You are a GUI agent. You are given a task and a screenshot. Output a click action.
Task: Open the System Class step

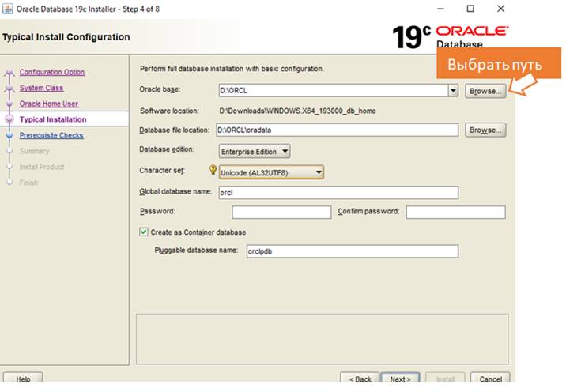(x=41, y=88)
